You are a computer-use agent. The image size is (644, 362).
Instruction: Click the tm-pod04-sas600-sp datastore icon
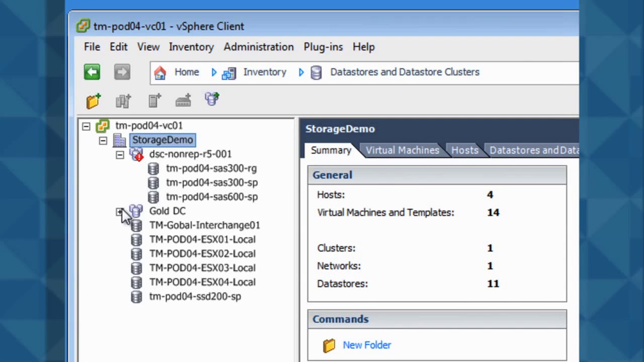[x=153, y=197]
